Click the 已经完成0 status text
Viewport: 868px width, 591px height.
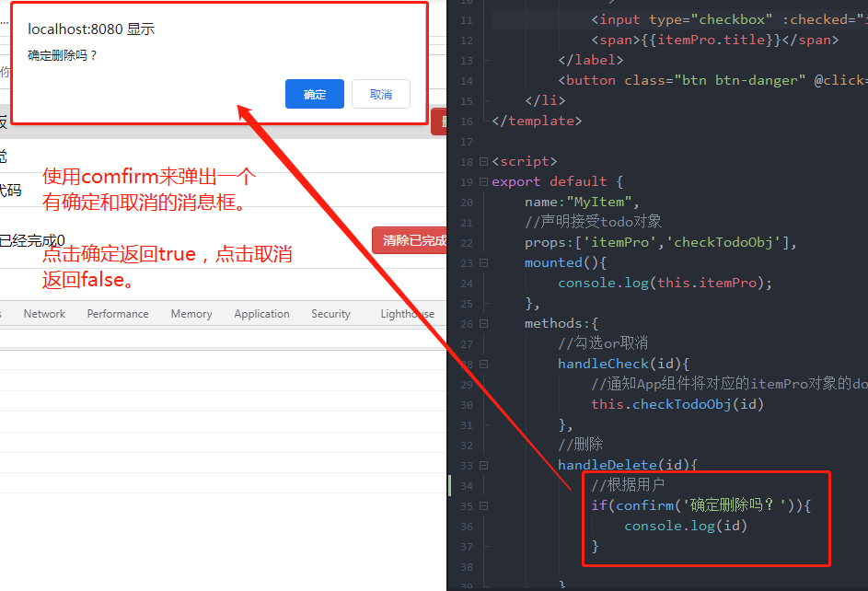tap(32, 240)
